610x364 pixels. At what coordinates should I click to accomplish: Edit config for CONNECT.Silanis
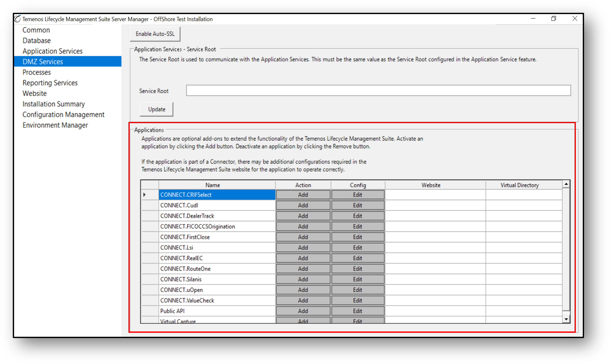point(358,279)
